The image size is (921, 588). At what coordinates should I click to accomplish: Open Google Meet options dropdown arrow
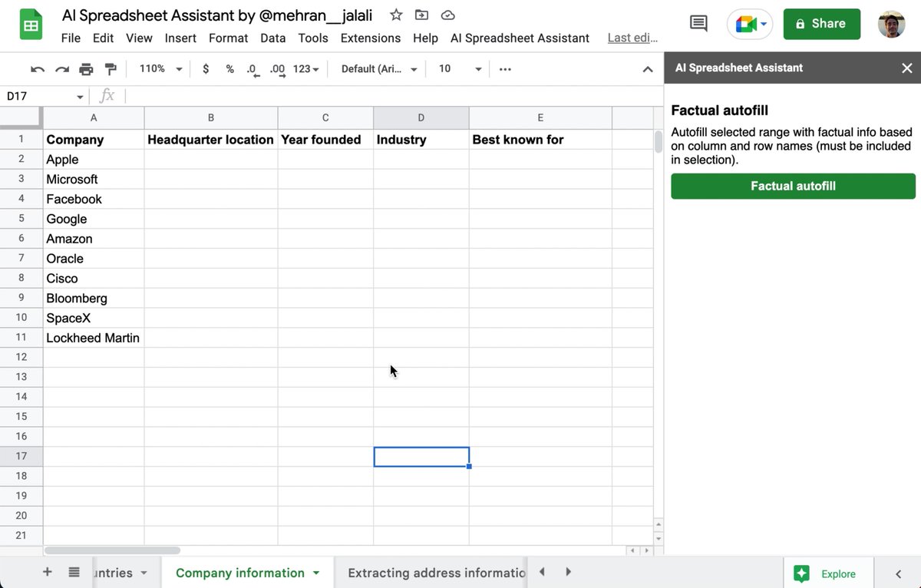[764, 24]
